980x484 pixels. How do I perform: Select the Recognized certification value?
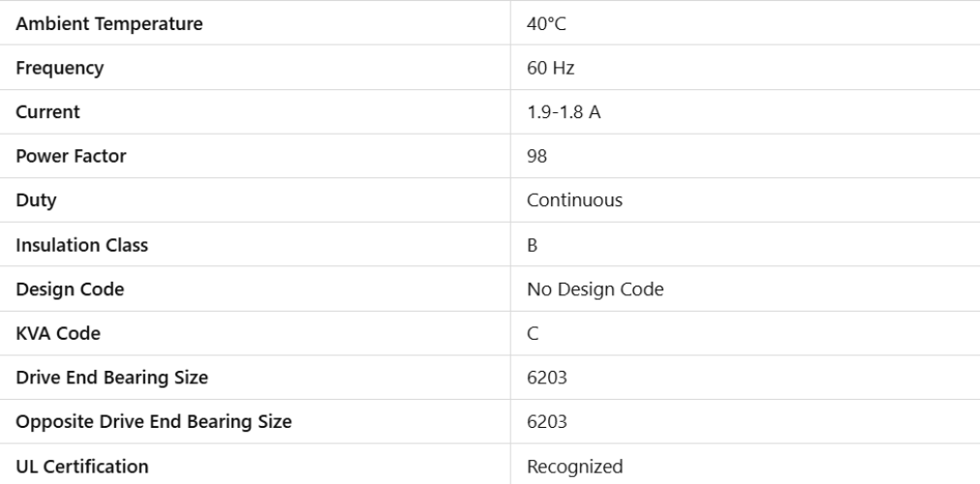[x=575, y=467]
